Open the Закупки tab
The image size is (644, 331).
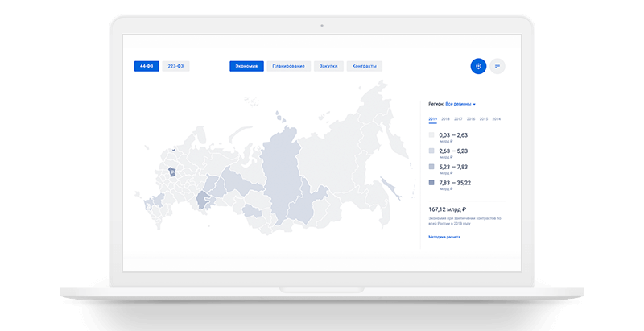(x=328, y=66)
